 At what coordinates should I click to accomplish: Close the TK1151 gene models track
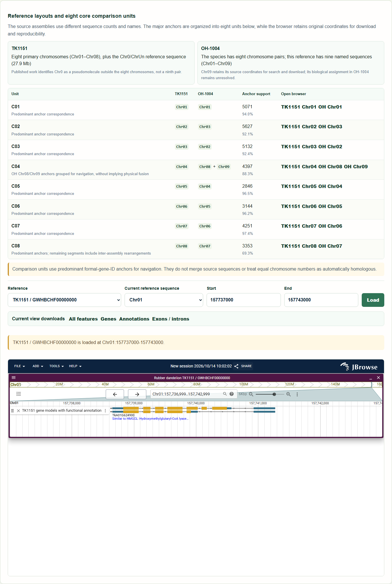[x=18, y=411]
